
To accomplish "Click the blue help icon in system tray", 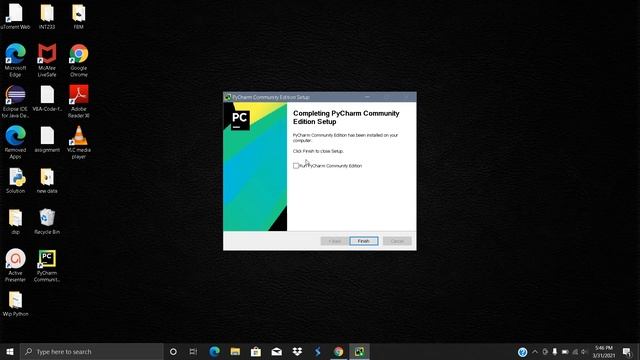I will 522,352.
